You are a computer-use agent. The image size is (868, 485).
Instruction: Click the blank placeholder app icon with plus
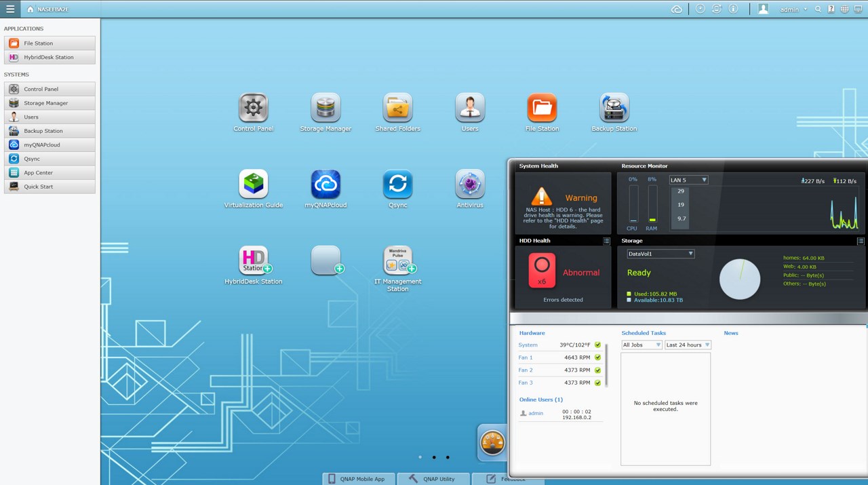click(x=326, y=260)
